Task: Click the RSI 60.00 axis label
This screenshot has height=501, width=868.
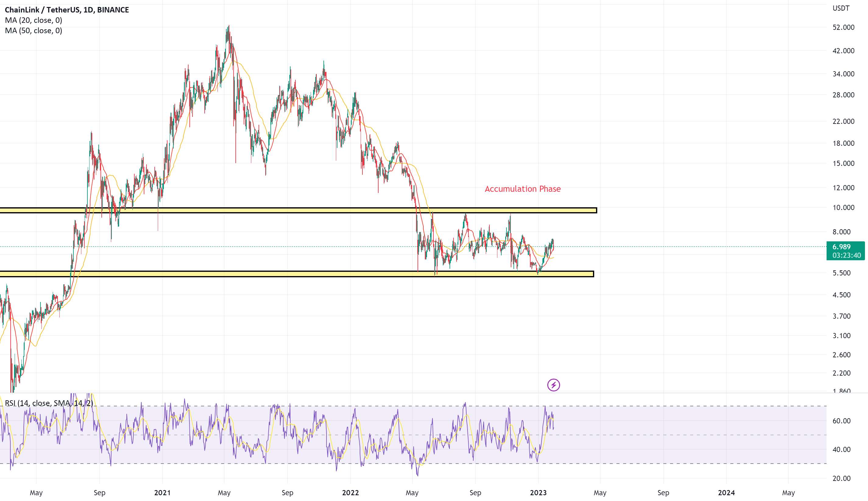Action: pos(842,421)
